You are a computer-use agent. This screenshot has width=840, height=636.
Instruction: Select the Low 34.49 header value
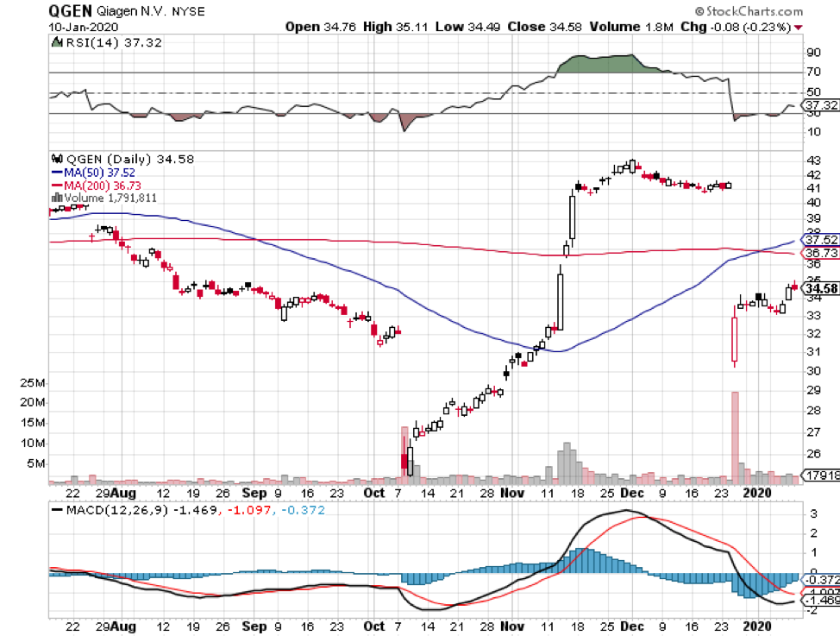pyautogui.click(x=467, y=27)
